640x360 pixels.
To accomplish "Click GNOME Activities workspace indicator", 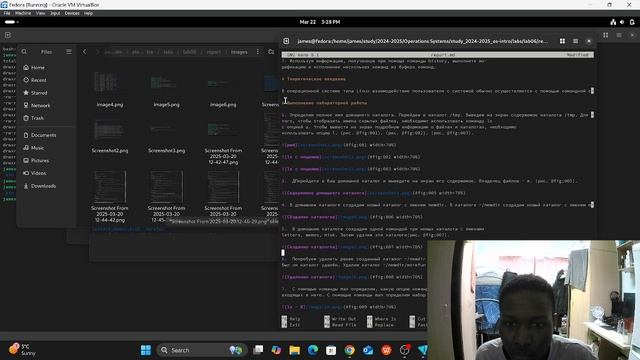I will (x=11, y=22).
